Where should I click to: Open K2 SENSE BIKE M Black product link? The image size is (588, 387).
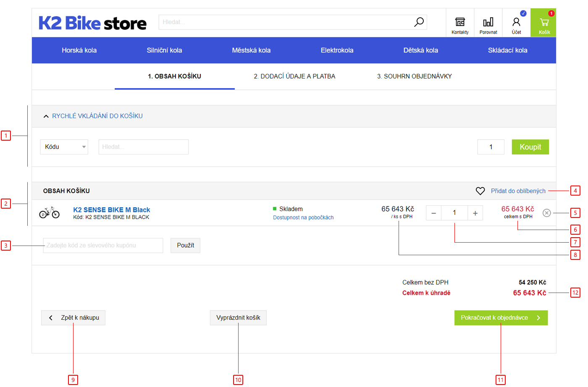pyautogui.click(x=111, y=209)
